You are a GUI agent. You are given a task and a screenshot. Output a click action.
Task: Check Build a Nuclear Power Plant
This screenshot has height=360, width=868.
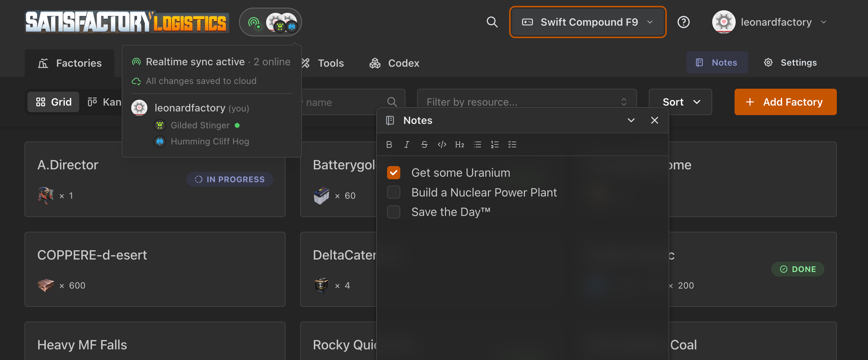[394, 192]
